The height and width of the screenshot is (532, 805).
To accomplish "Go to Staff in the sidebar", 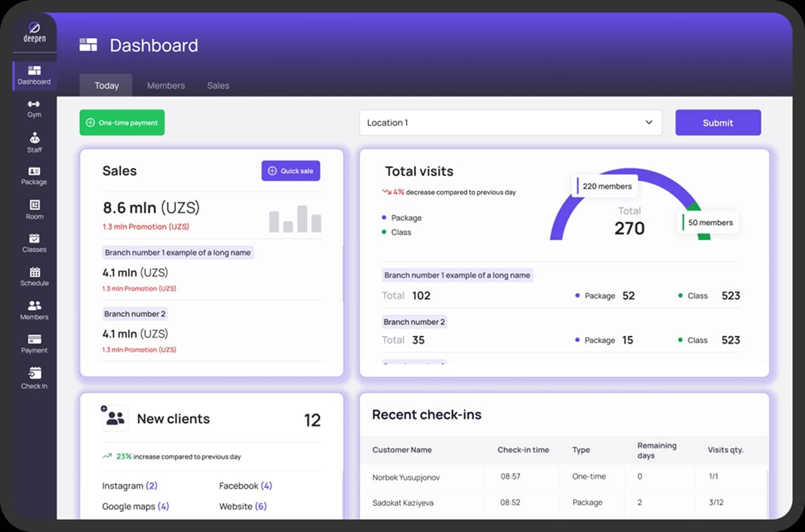I will (x=35, y=143).
